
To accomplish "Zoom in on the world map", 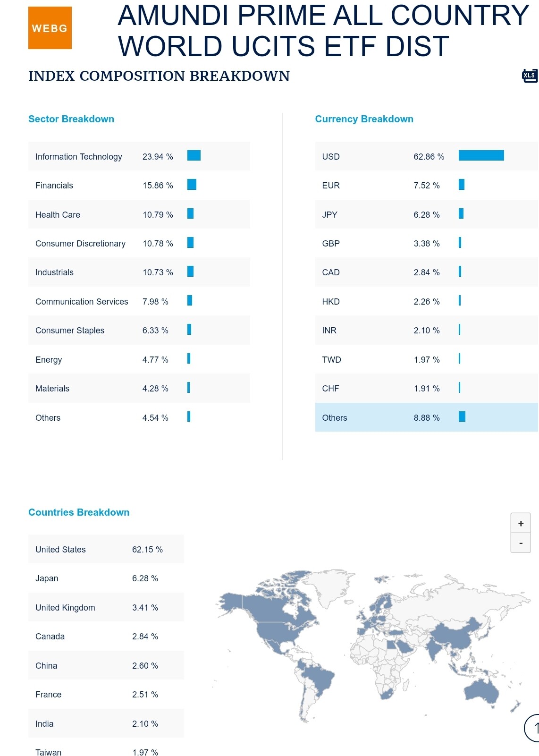I will tap(521, 523).
